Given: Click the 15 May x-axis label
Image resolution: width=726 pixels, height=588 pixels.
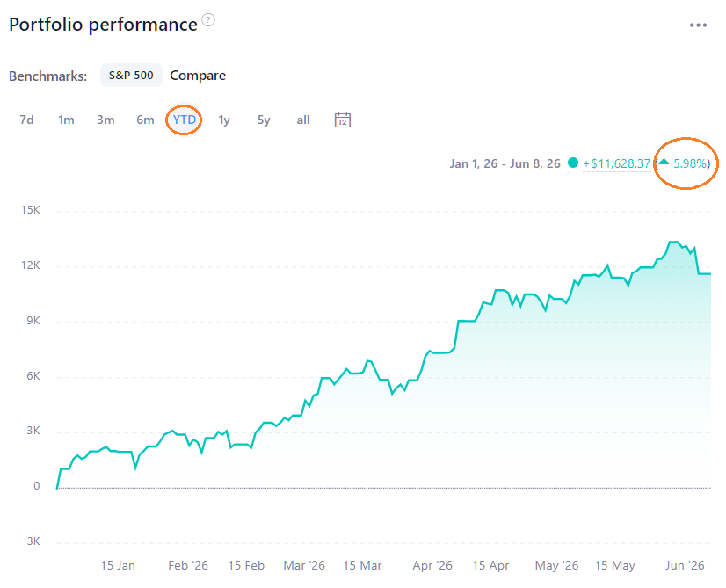Looking at the screenshot, I should 615,565.
